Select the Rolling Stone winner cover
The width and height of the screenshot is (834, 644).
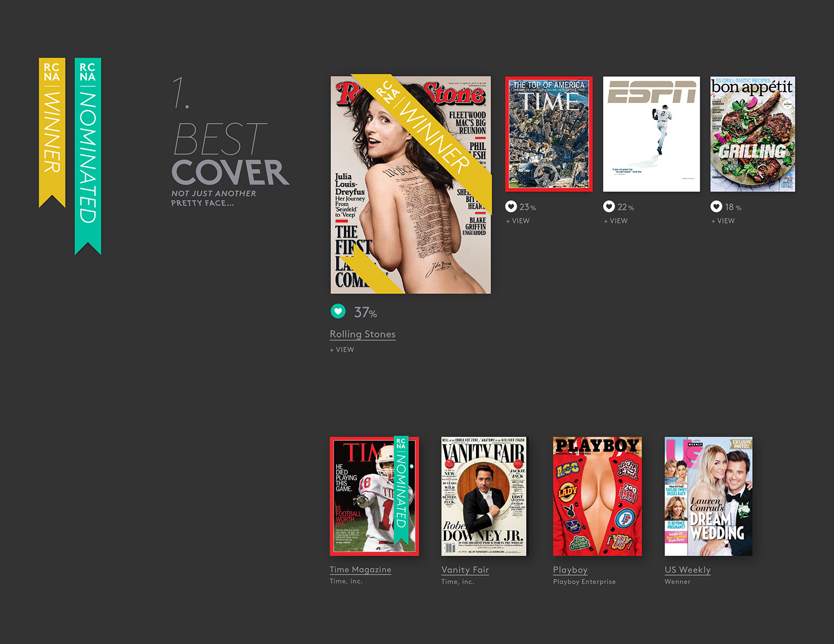(411, 184)
